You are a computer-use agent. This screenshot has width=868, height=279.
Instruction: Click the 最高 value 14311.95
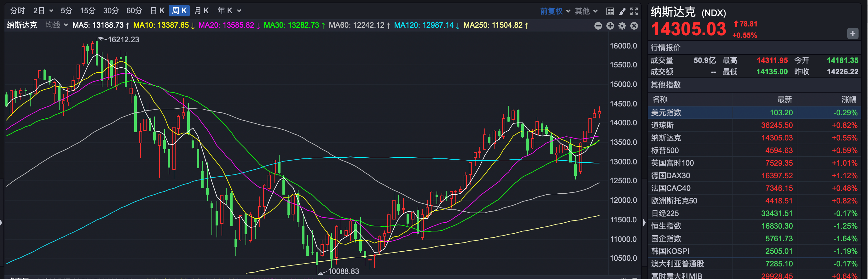(x=772, y=60)
